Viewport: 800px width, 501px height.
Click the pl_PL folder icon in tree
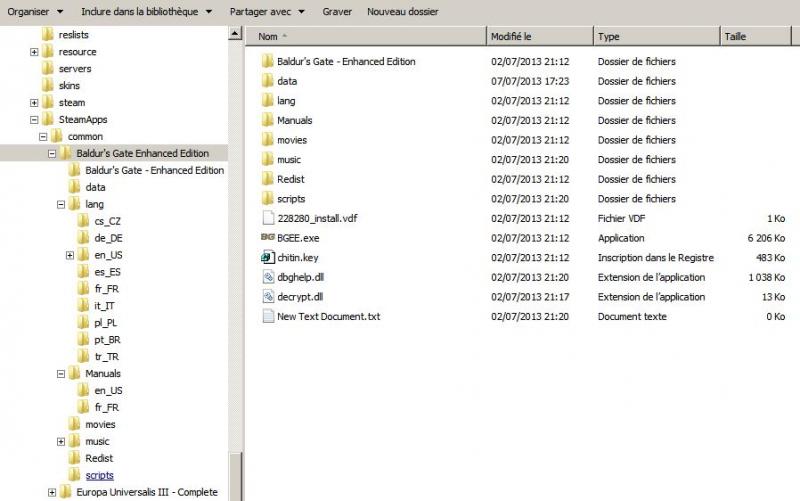tap(83, 322)
